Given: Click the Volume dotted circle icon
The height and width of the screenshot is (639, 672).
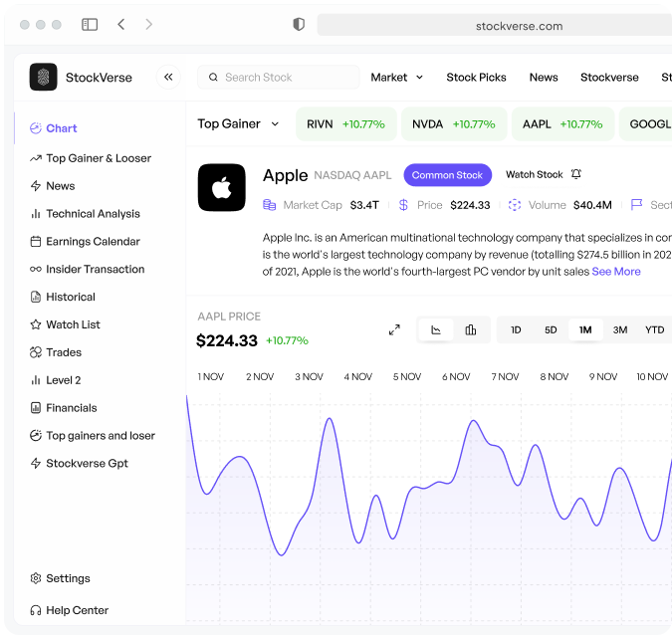Looking at the screenshot, I should click(x=515, y=205).
